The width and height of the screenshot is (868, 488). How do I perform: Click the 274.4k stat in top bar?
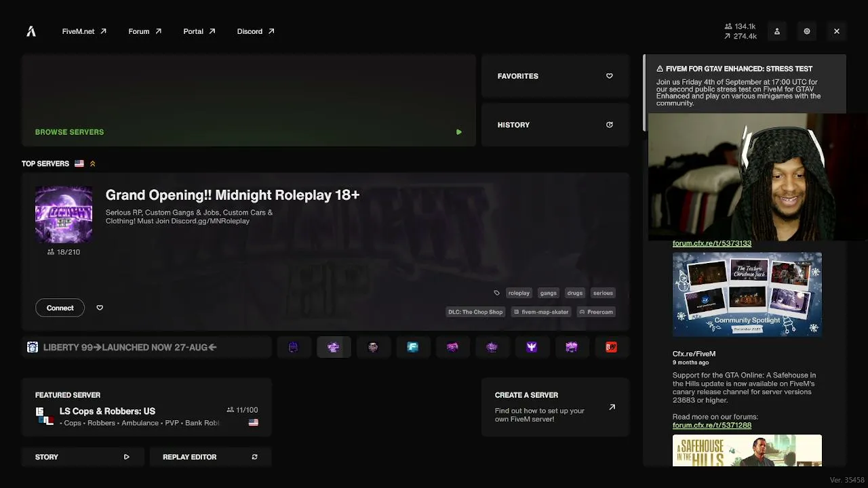click(740, 36)
